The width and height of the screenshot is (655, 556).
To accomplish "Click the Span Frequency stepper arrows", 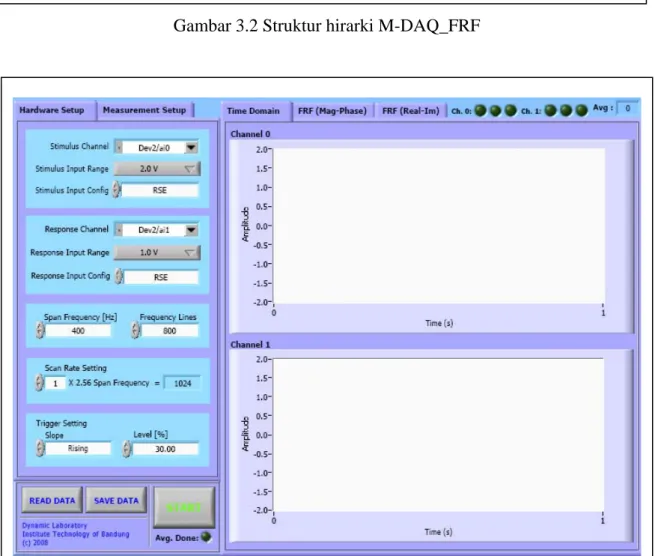I will click(x=40, y=330).
